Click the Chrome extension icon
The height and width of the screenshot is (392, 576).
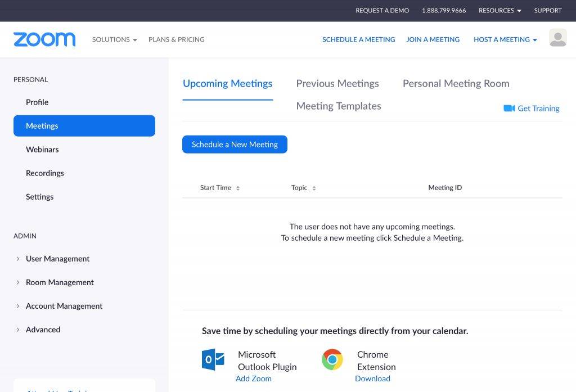332,359
